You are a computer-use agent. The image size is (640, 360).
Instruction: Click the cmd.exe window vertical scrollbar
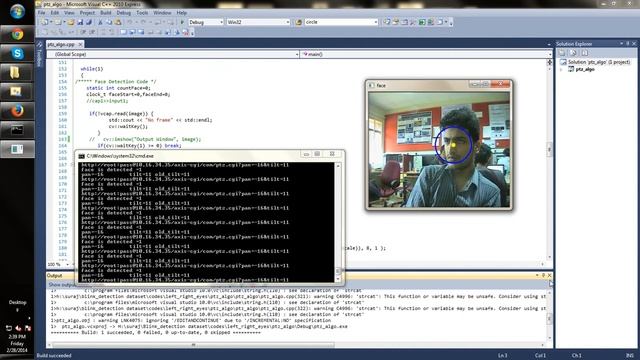338,222
